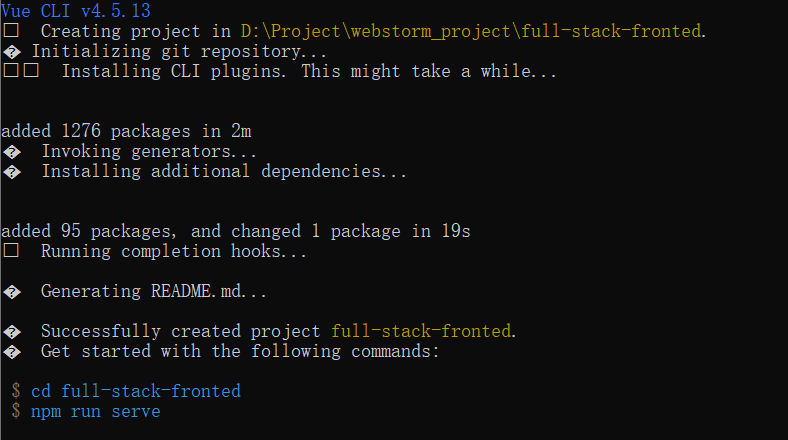
Task: Click the glyph before Invoking generators
Action: [12, 151]
